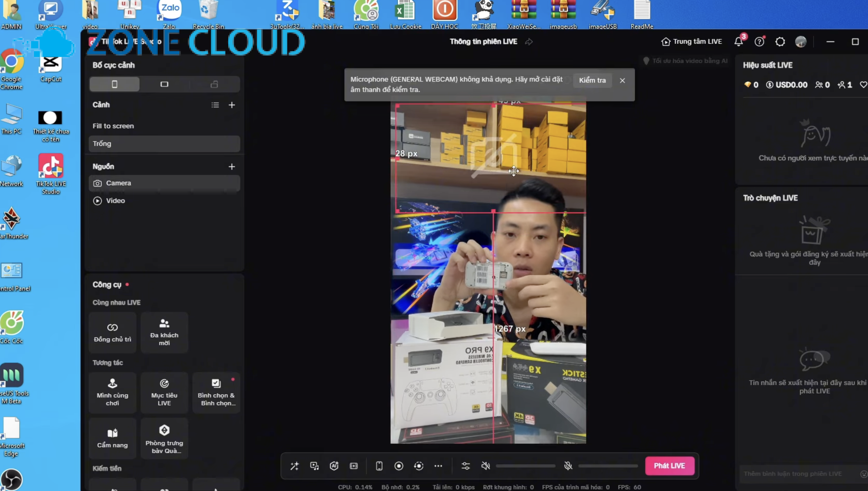
Task: Click the USD0.00 earnings value
Action: [x=787, y=85]
